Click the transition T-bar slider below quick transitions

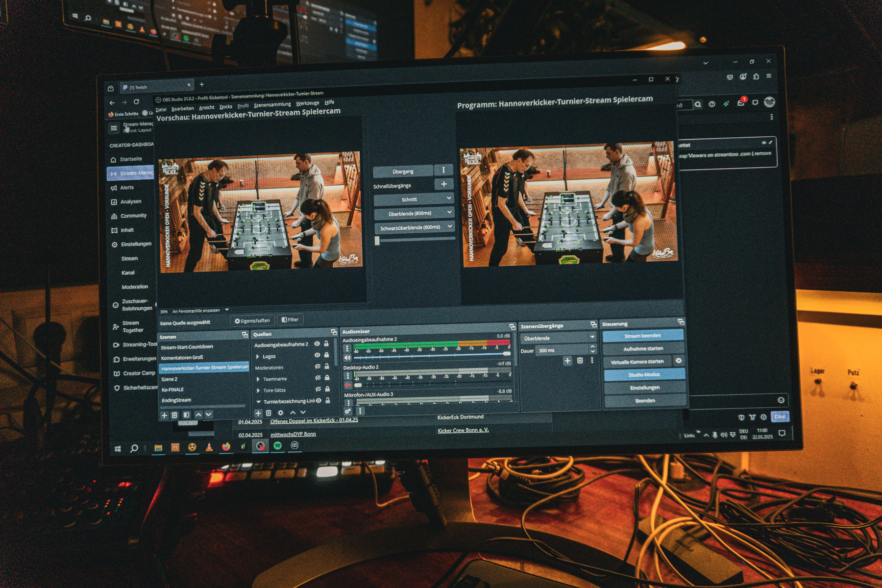[x=416, y=240]
